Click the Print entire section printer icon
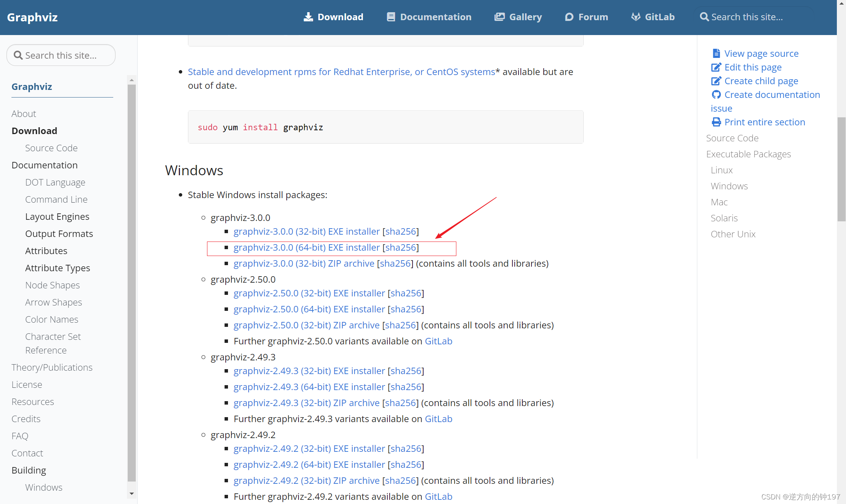This screenshot has height=504, width=846. click(716, 122)
